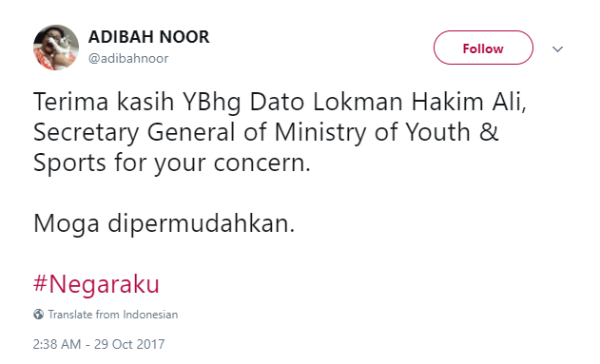Click the word 'Youth' in the tweet
The width and height of the screenshot is (600, 364).
(x=437, y=132)
